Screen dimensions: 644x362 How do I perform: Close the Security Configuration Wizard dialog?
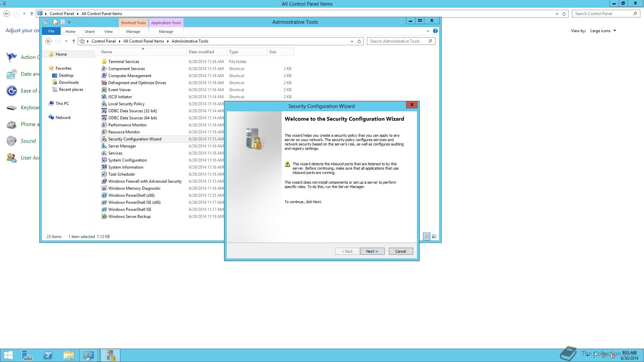point(412,105)
